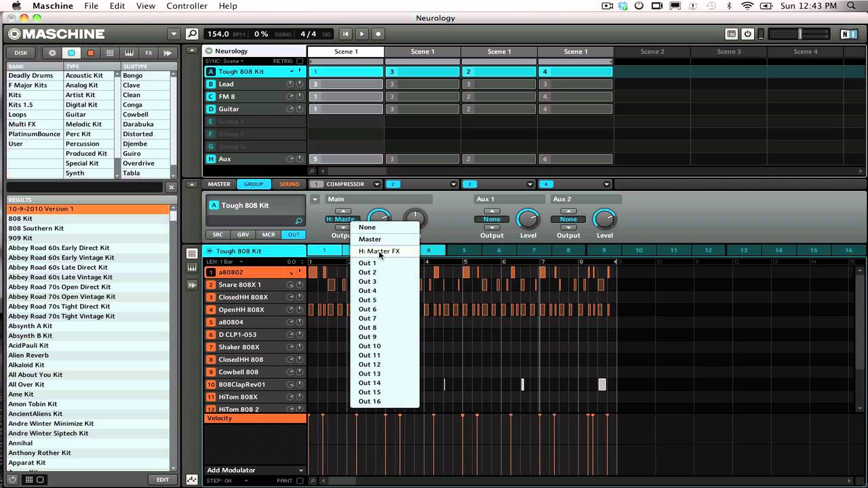Click the 154.0 BPM tempo field
This screenshot has width=868, height=488.
coord(218,34)
